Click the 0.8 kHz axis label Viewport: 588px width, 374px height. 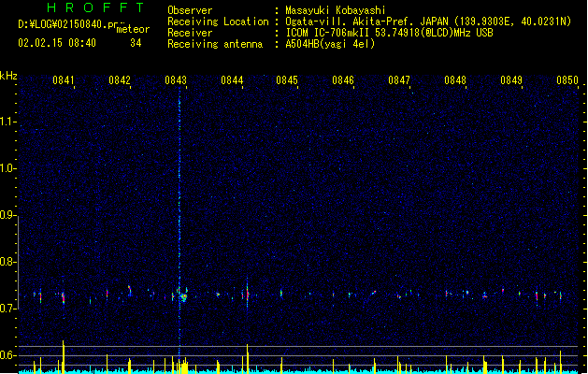[7, 262]
